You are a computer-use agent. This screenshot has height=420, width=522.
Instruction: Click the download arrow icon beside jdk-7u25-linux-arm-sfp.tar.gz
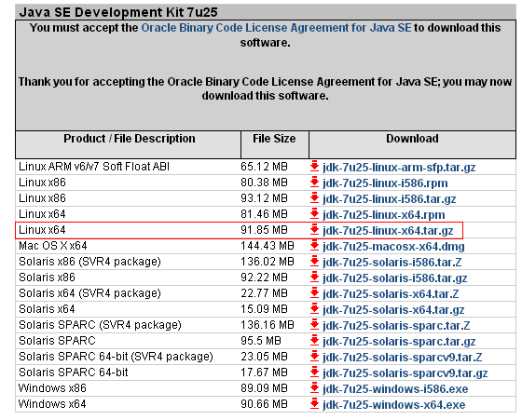coord(314,166)
